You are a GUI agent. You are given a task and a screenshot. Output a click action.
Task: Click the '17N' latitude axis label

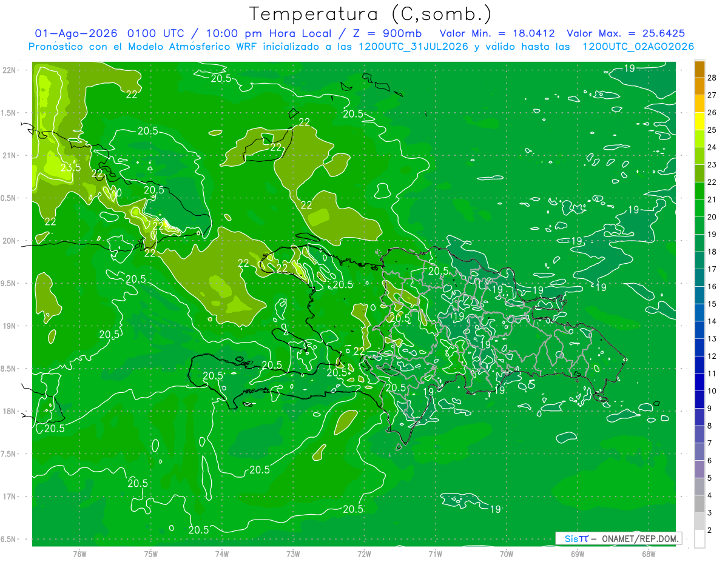pyautogui.click(x=9, y=497)
